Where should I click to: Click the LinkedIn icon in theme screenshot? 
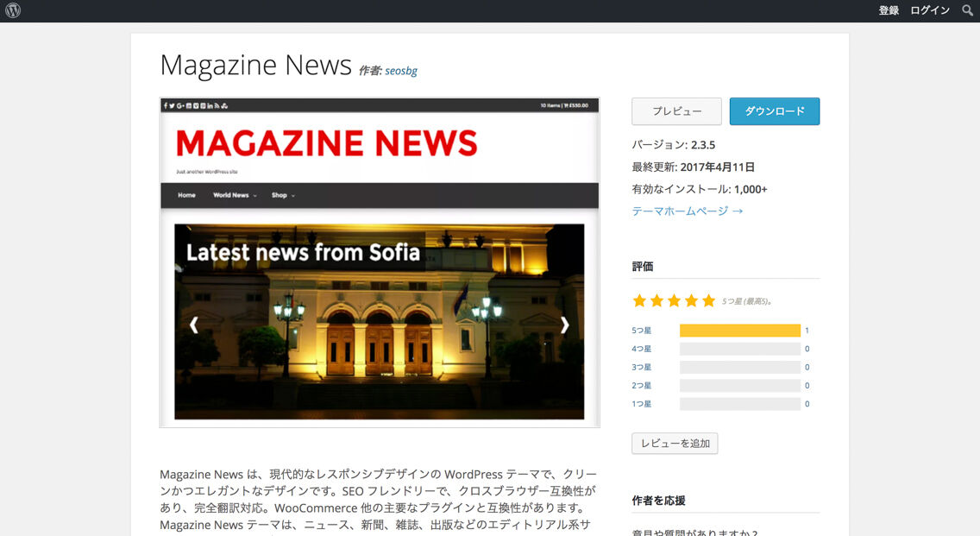[x=210, y=105]
